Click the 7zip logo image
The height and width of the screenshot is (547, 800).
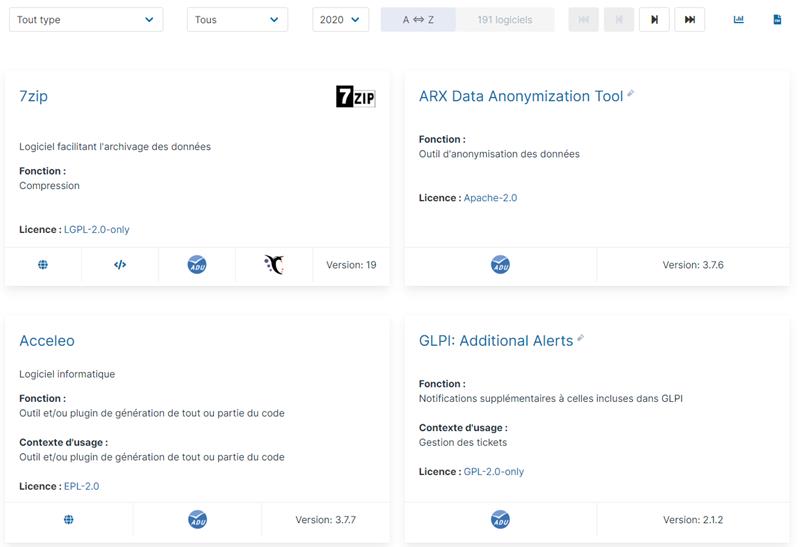356,96
